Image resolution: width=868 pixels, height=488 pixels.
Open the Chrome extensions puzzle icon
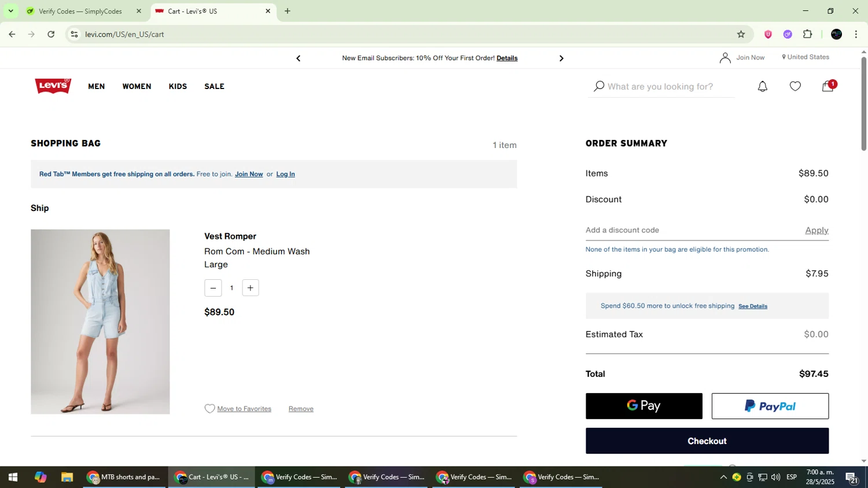tap(808, 34)
